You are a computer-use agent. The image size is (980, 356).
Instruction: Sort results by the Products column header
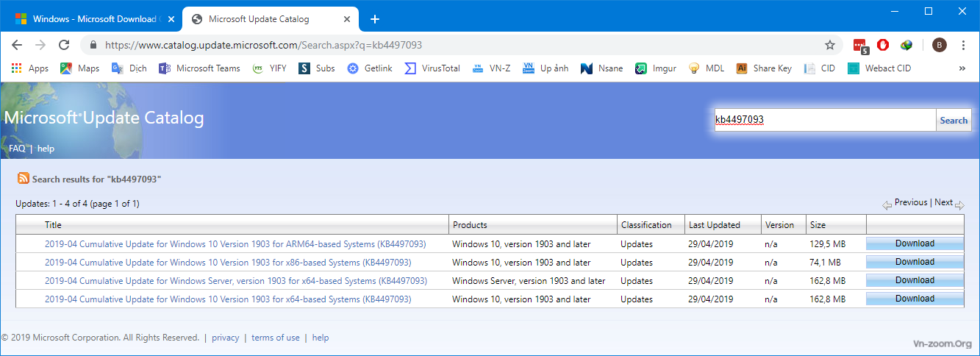pos(470,225)
